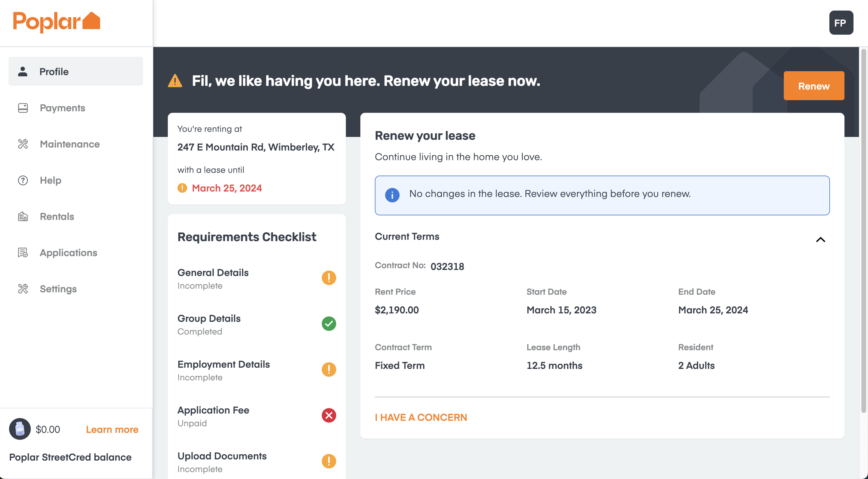Click the Employment Details warning status icon
Viewport: 868px width, 479px height.
(329, 370)
